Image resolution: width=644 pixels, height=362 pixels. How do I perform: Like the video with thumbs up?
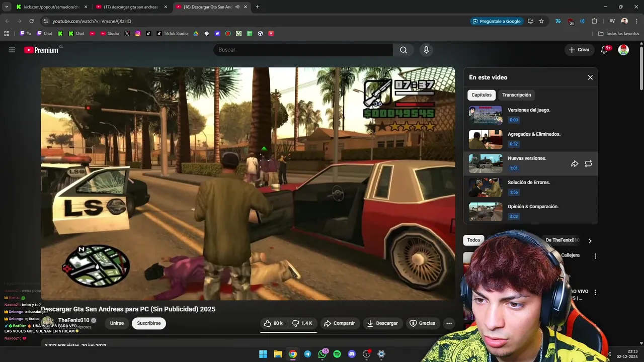tap(274, 323)
